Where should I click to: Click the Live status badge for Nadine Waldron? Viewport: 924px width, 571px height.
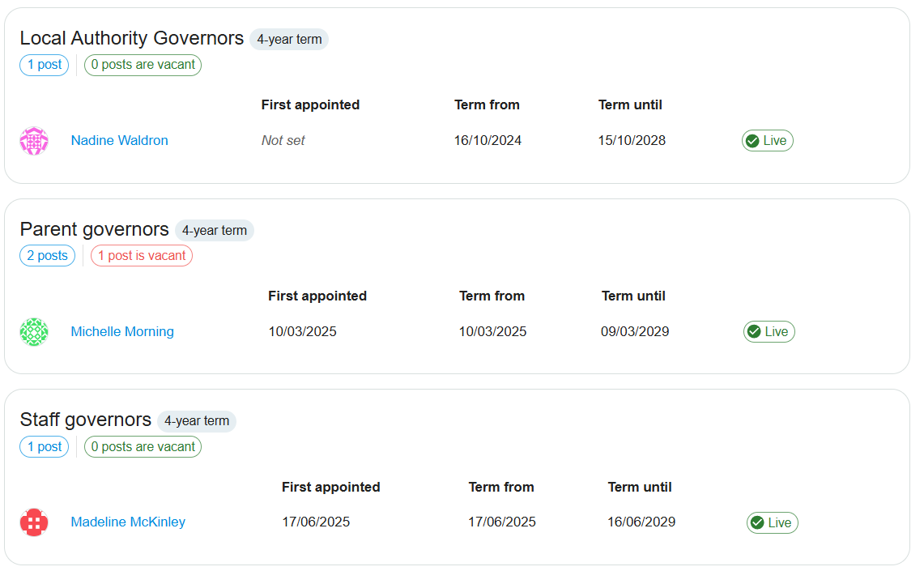point(767,141)
